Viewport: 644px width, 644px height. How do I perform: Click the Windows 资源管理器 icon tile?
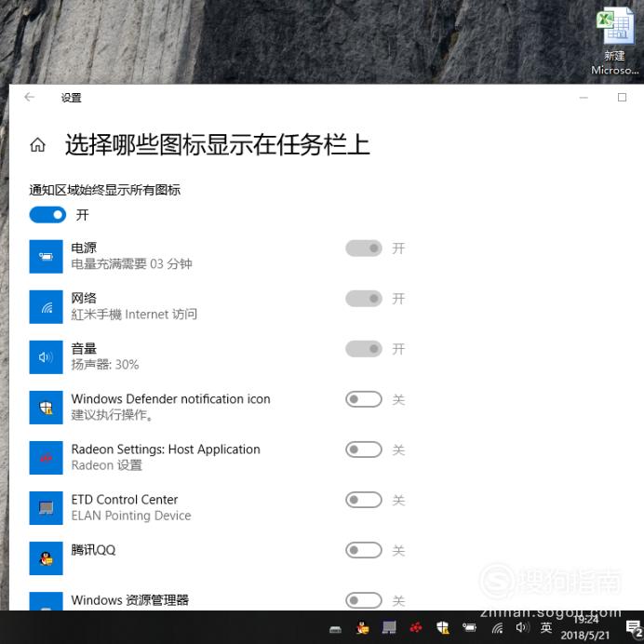pyautogui.click(x=46, y=601)
